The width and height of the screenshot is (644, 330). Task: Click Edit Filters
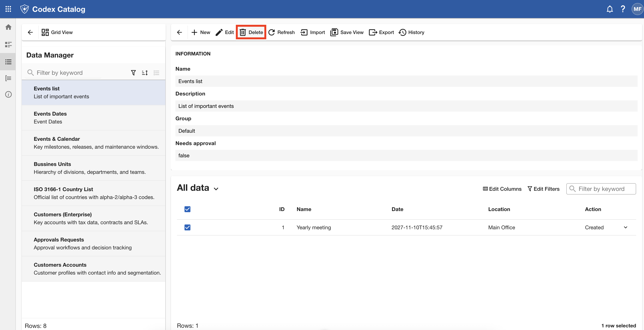(543, 189)
